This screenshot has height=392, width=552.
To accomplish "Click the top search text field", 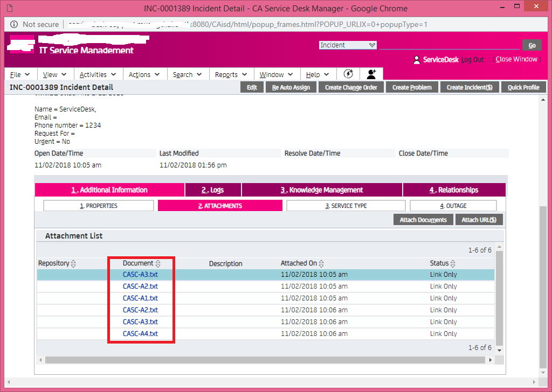I will [x=449, y=45].
